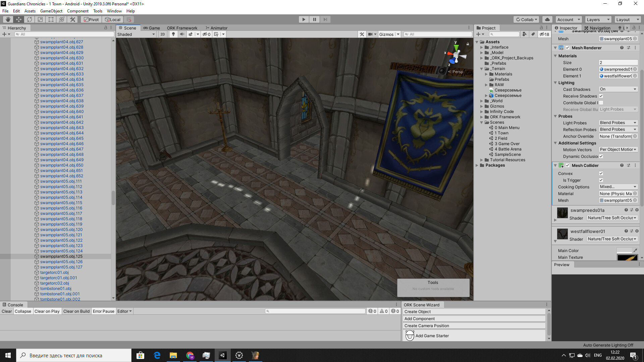Screen dimensions: 644x362
Task: Toggle scene view audio with the speaker icon
Action: click(181, 34)
